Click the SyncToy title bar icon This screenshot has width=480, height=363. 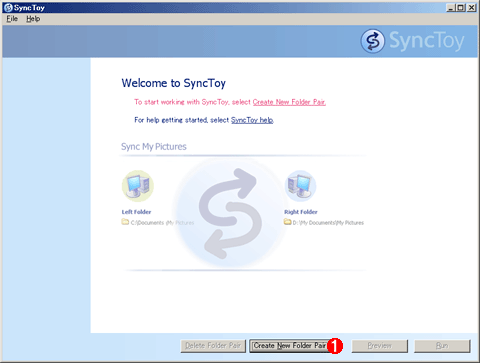coord(8,7)
